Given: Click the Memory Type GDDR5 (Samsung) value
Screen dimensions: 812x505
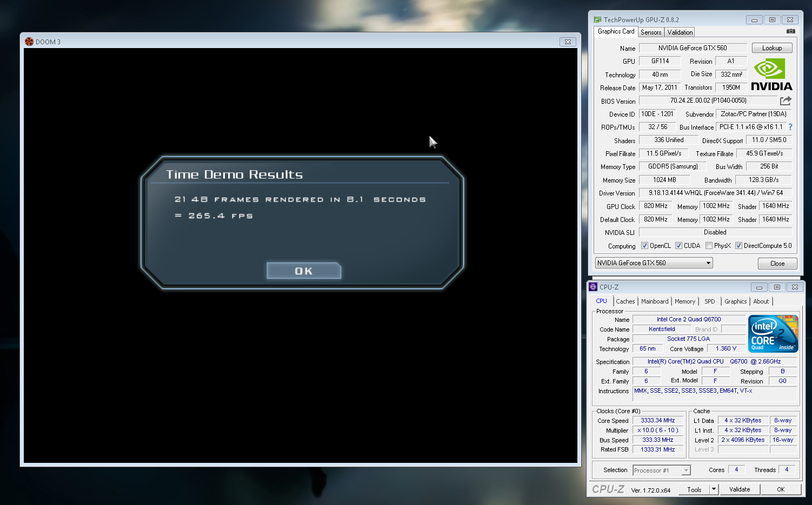Looking at the screenshot, I should tap(673, 166).
